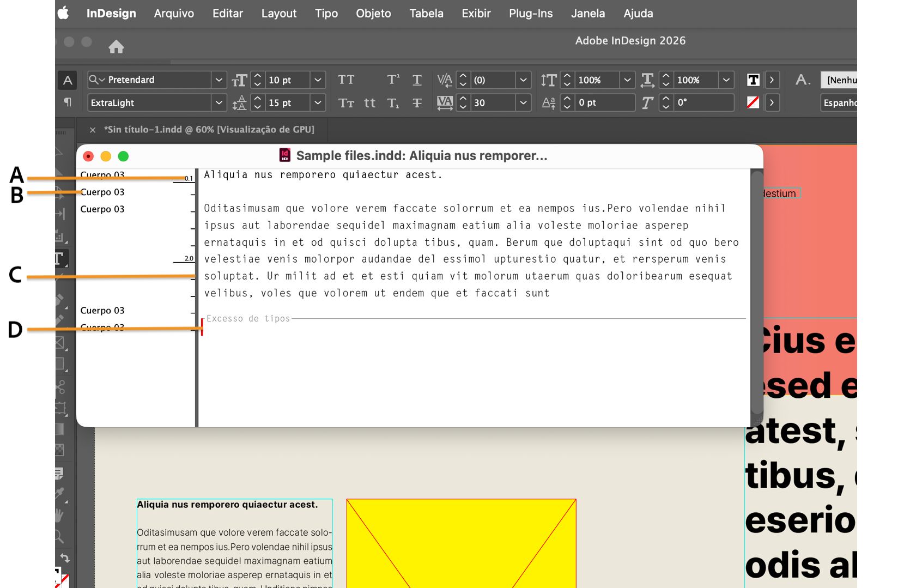Open the Editar menu
The width and height of the screenshot is (910, 588).
click(x=228, y=13)
